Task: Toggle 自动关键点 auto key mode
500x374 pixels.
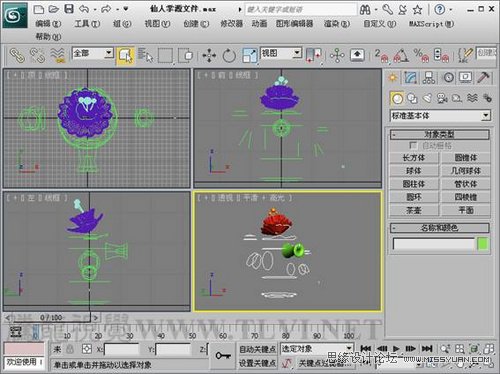Action: (x=257, y=349)
